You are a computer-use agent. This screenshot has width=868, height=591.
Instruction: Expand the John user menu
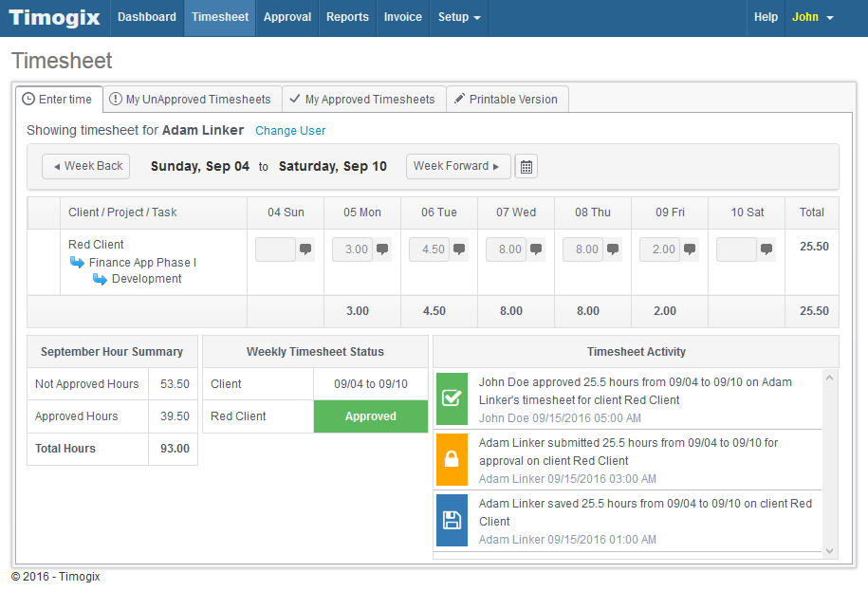coord(812,17)
